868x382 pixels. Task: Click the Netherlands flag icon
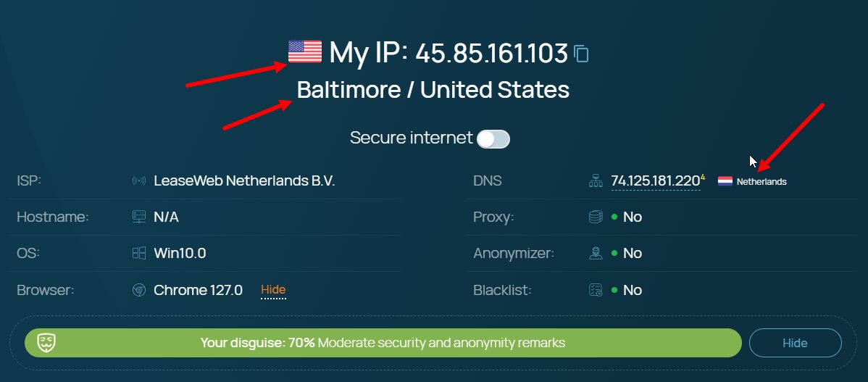(725, 181)
